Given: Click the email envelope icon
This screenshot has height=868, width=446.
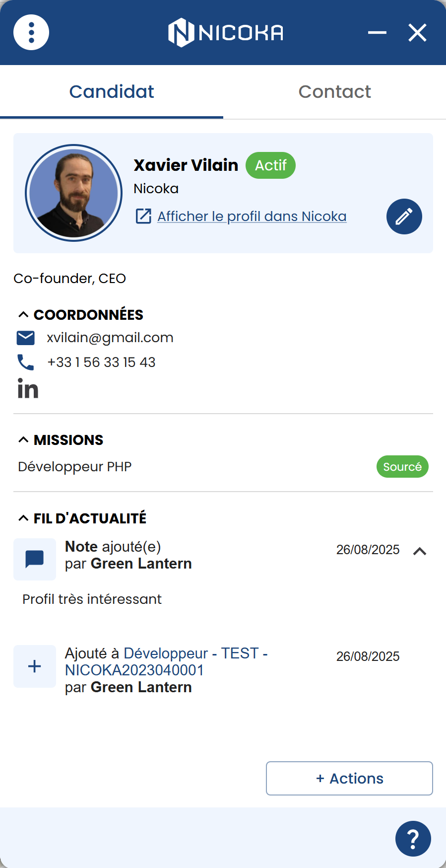Looking at the screenshot, I should point(26,338).
